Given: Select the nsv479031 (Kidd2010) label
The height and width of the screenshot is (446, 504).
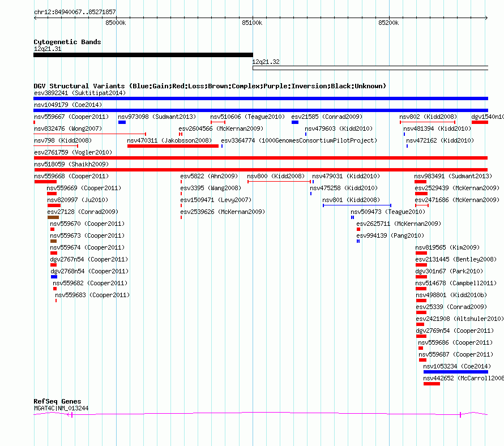Looking at the screenshot, I should [x=346, y=176].
